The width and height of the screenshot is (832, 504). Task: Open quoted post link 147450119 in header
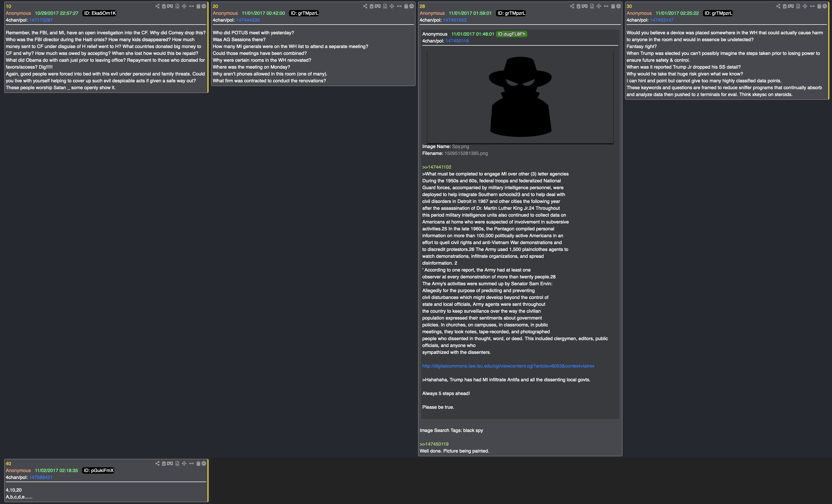point(457,41)
